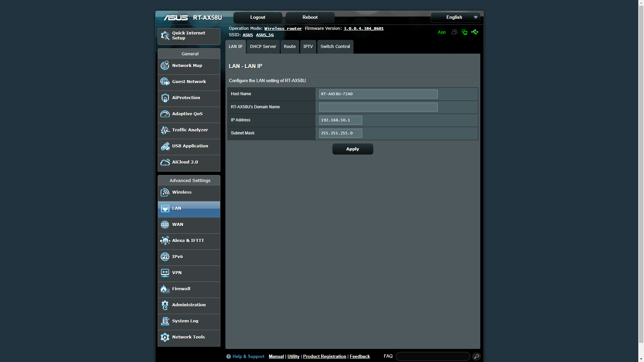Click the Network Map globe icon

pos(165,66)
